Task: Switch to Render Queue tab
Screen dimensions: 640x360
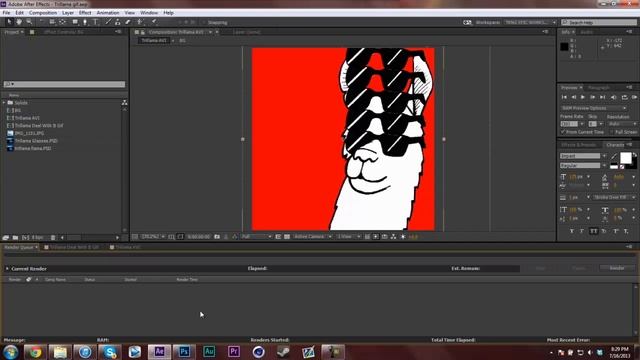Action: (18, 247)
